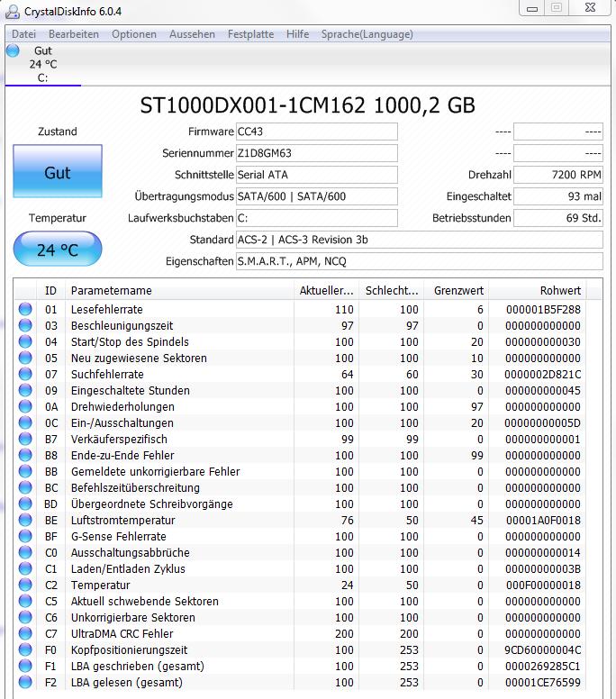Viewport: 616px width, 699px height.
Task: Click the Schlecht column header
Action: (392, 291)
